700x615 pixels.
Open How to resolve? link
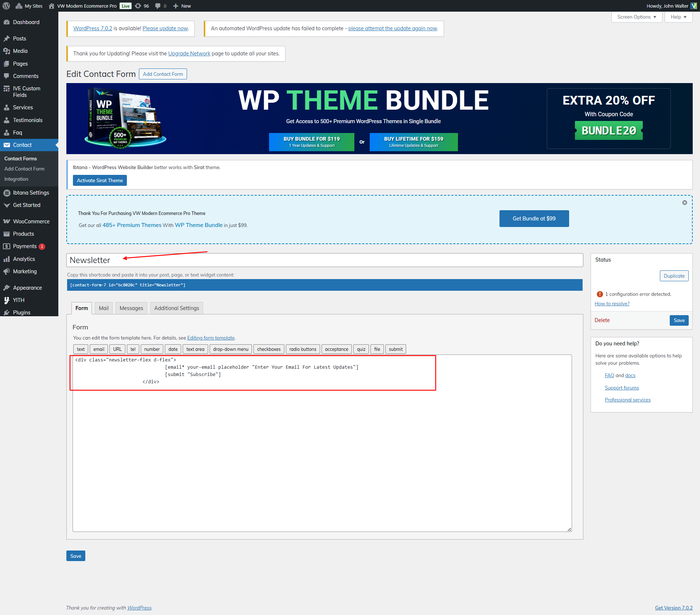tap(612, 303)
